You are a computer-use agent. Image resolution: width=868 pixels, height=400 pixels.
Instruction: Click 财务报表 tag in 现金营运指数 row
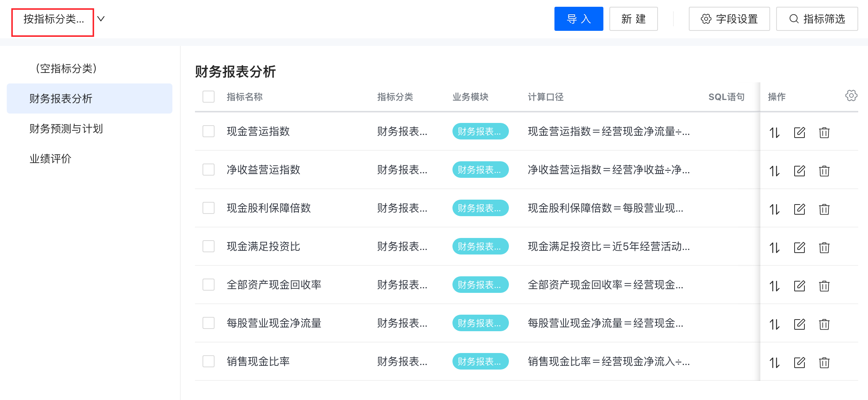point(480,131)
